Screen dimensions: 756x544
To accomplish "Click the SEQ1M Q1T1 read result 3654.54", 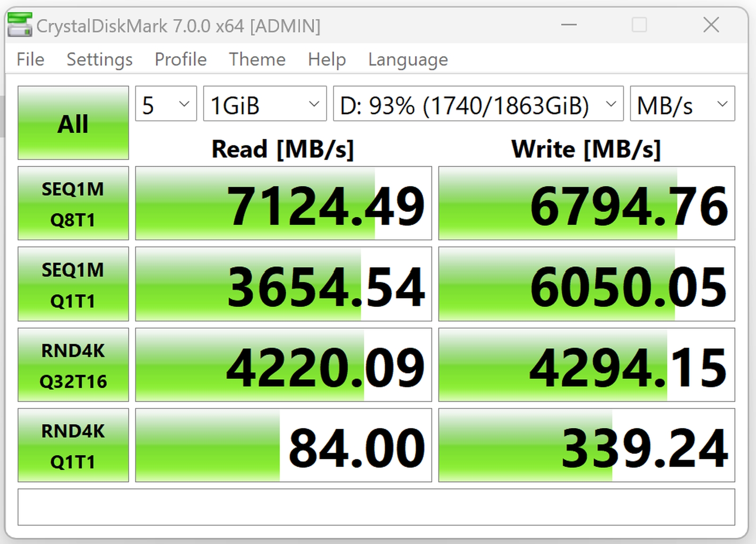I will 283,284.
